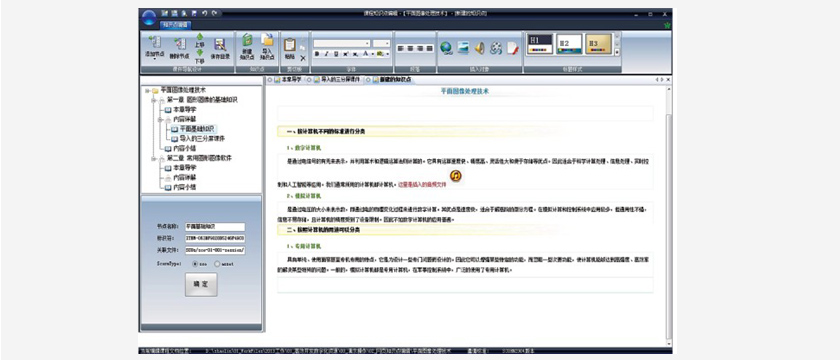Align paragraph left
The height and width of the screenshot is (360, 840).
pyautogui.click(x=401, y=48)
